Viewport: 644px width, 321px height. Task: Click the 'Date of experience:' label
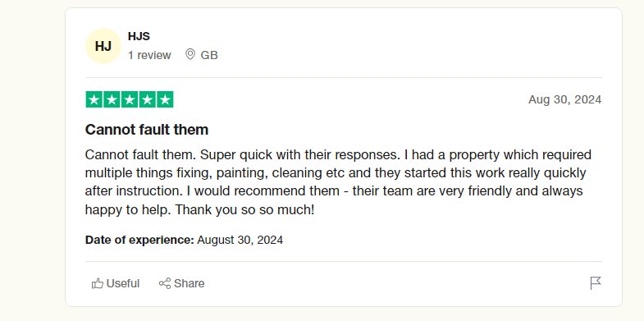(139, 240)
